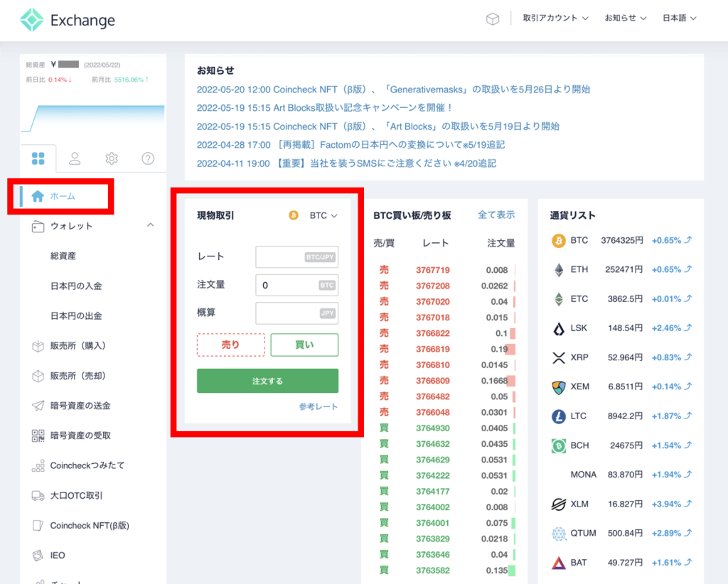
Task: Click the XLM coin icon
Action: pos(559,504)
